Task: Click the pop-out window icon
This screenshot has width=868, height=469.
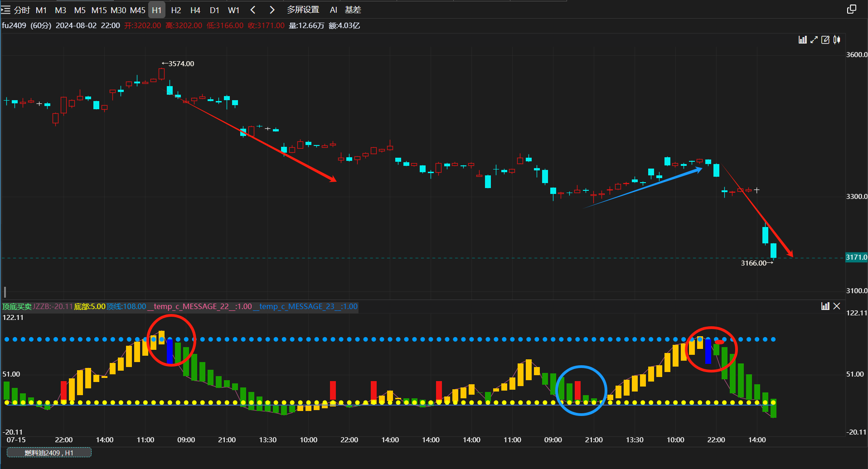Action: click(852, 9)
